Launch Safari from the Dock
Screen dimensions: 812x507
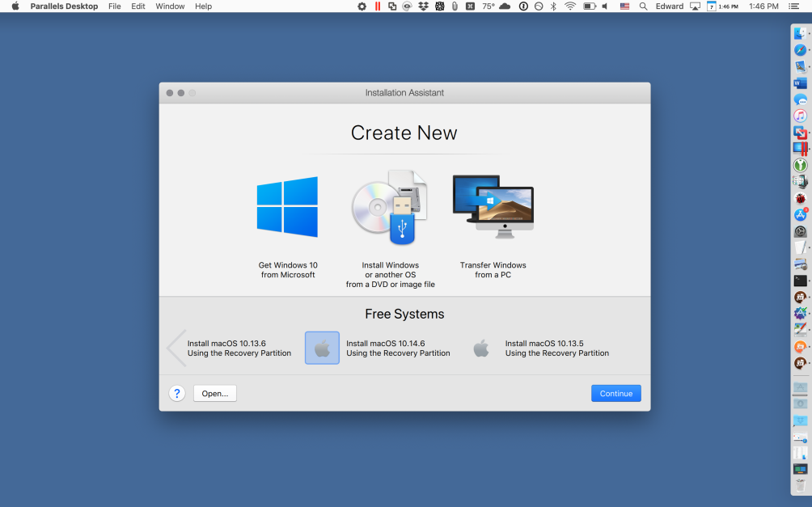800,49
